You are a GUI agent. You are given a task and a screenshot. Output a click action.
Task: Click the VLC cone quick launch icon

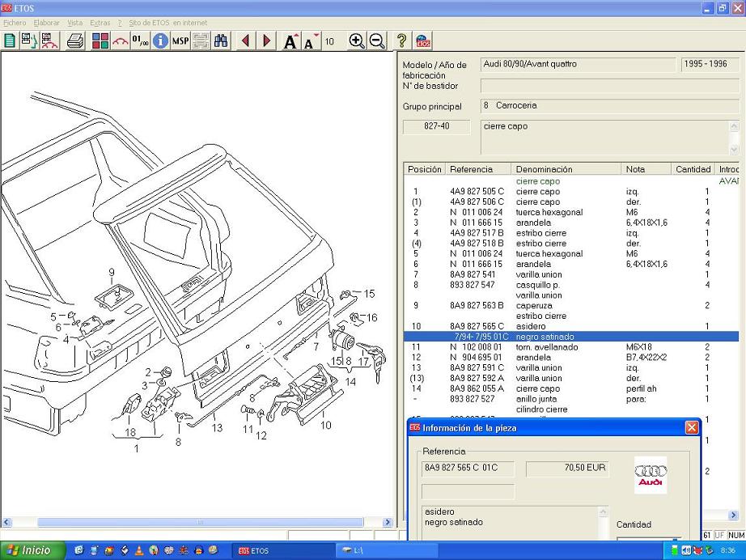[139, 550]
